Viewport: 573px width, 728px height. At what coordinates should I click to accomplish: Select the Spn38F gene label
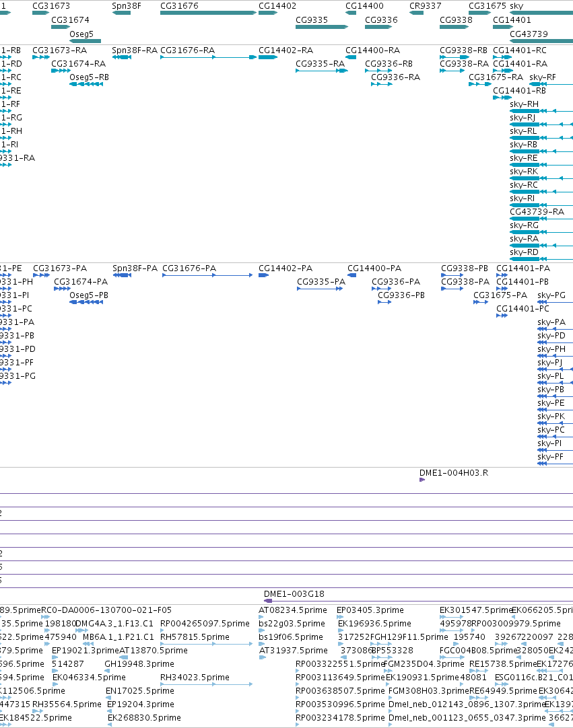(x=127, y=6)
